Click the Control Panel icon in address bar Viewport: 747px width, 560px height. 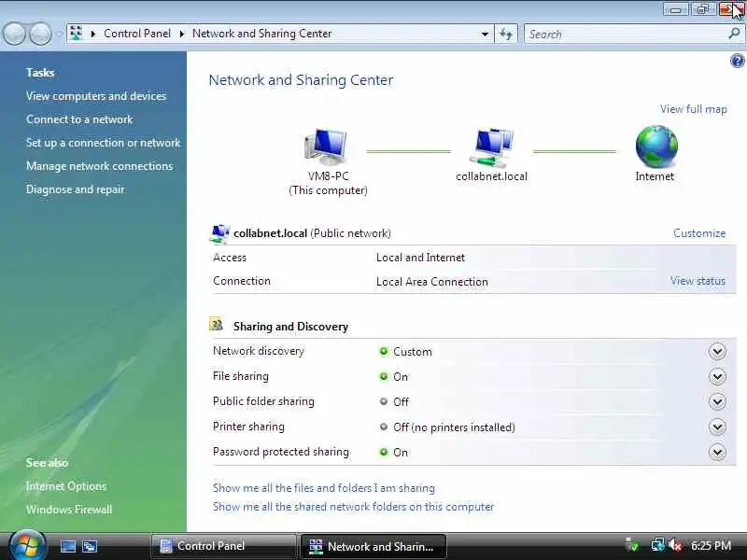click(77, 34)
